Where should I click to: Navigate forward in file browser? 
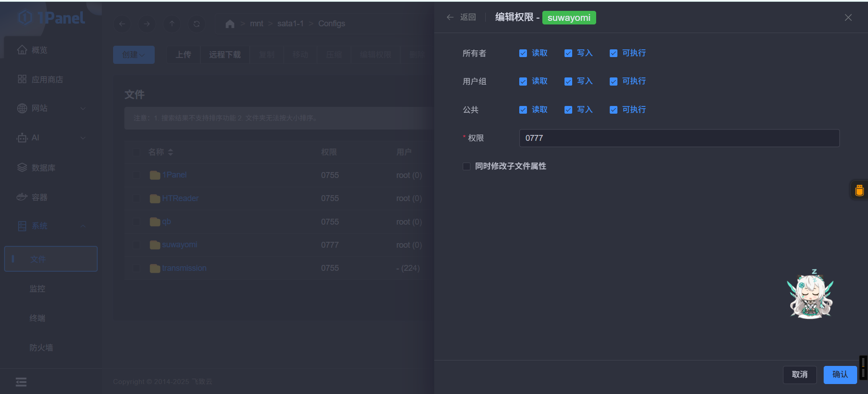click(x=147, y=24)
